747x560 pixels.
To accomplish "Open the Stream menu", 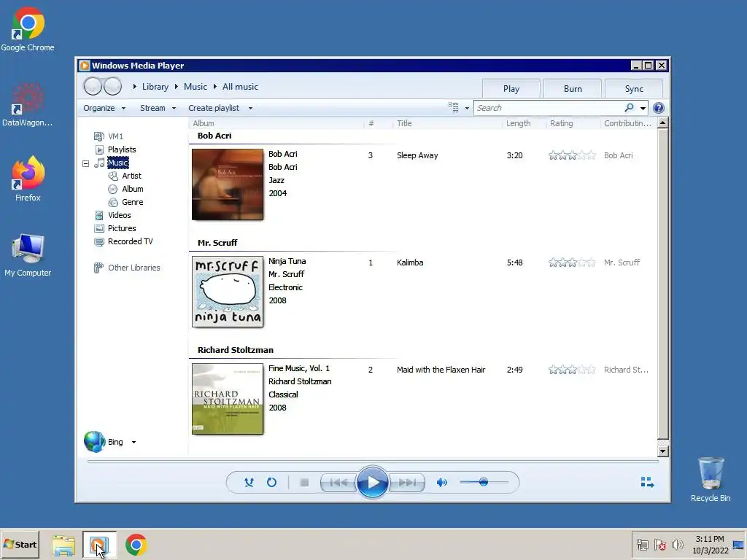I will (158, 108).
